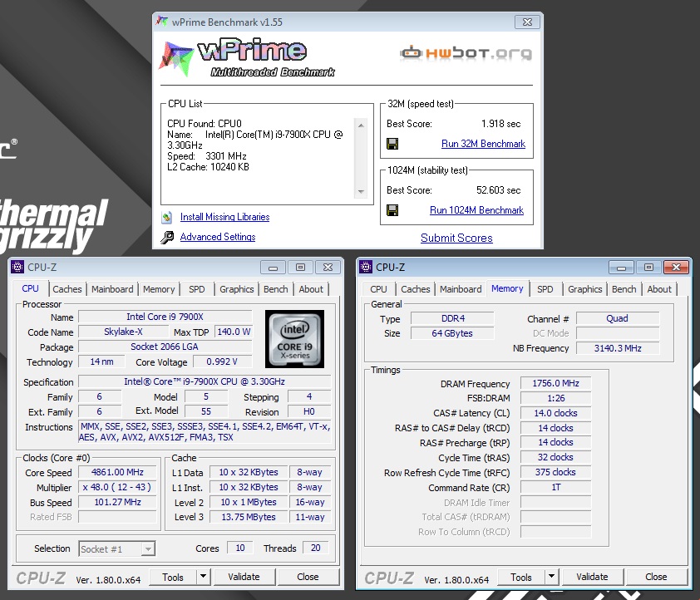The height and width of the screenshot is (600, 700).
Task: Run the 1024M Benchmark
Action: [476, 210]
